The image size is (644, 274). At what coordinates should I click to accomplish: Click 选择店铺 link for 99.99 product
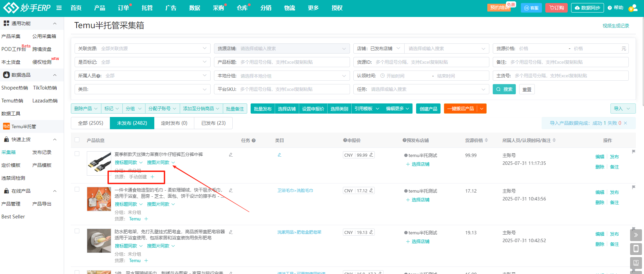(x=418, y=164)
